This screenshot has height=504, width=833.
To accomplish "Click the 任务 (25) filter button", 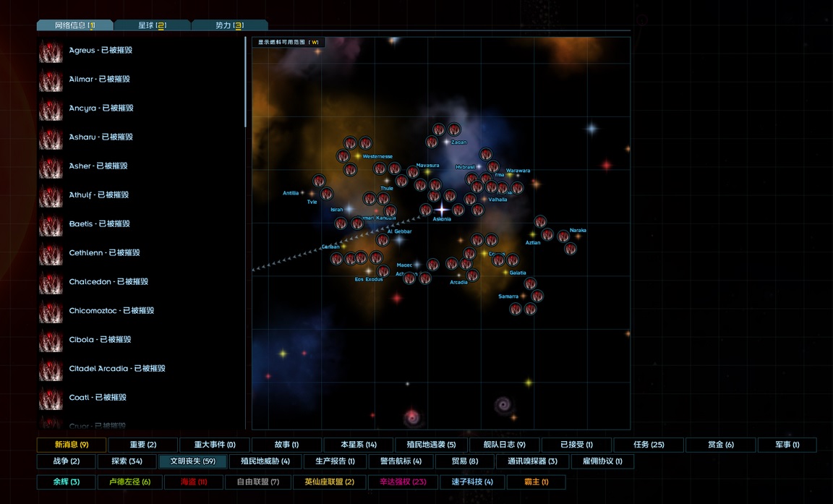I will pos(649,445).
